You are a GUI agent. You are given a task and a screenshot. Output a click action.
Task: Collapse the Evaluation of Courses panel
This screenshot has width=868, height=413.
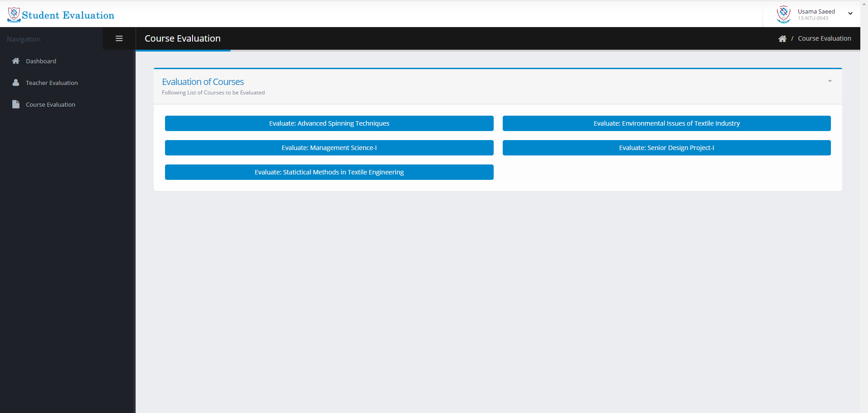tap(830, 81)
